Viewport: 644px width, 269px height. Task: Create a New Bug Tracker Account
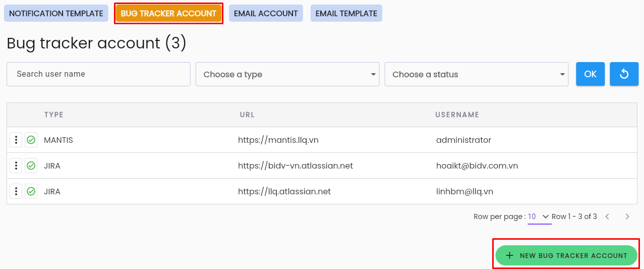click(x=566, y=255)
